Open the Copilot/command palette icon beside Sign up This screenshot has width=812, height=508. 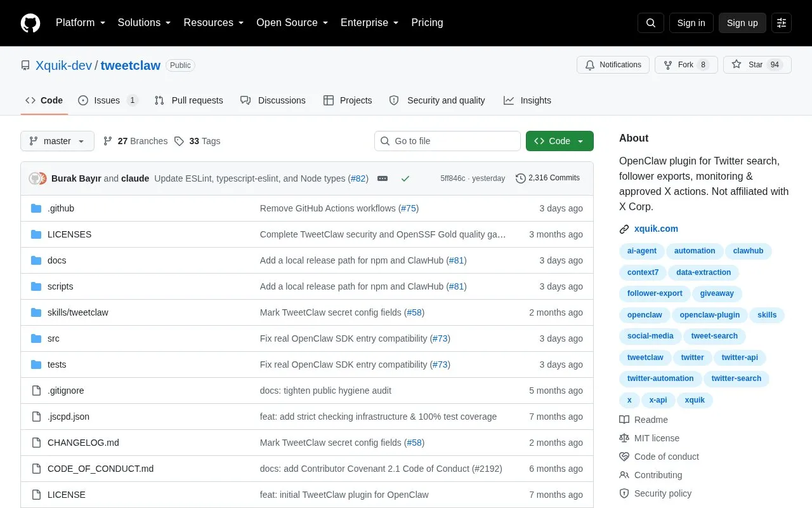click(782, 23)
